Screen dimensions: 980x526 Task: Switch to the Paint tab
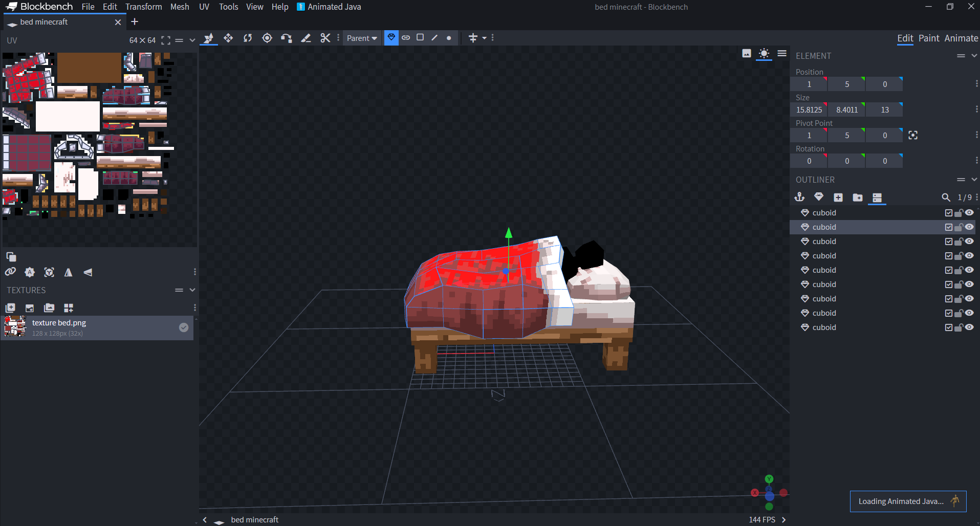pyautogui.click(x=929, y=38)
